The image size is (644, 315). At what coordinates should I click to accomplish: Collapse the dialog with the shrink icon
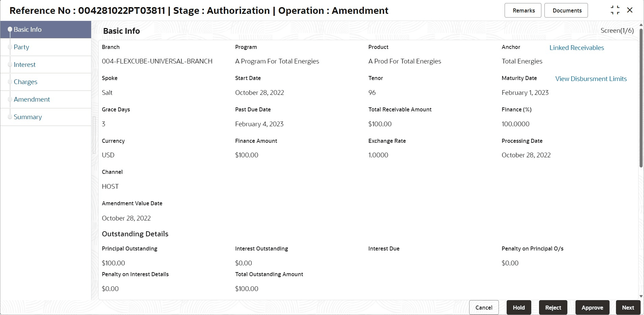point(615,10)
